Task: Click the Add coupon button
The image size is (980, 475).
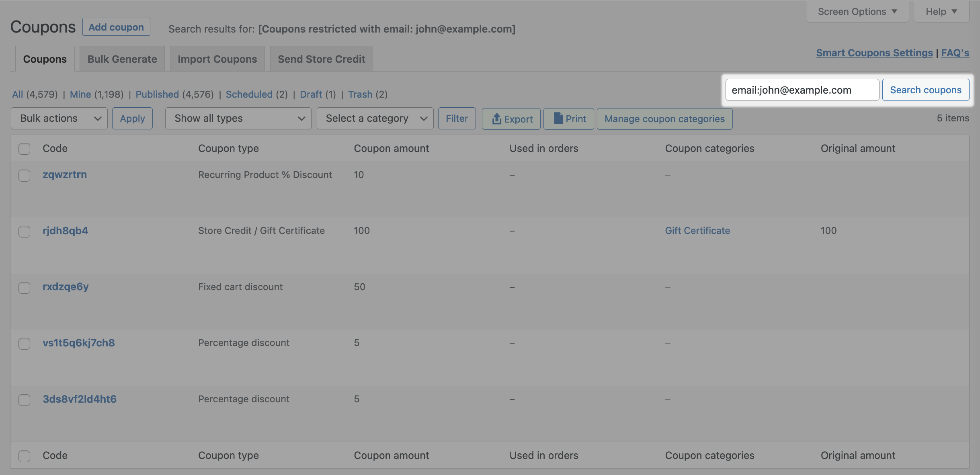Action: click(116, 27)
